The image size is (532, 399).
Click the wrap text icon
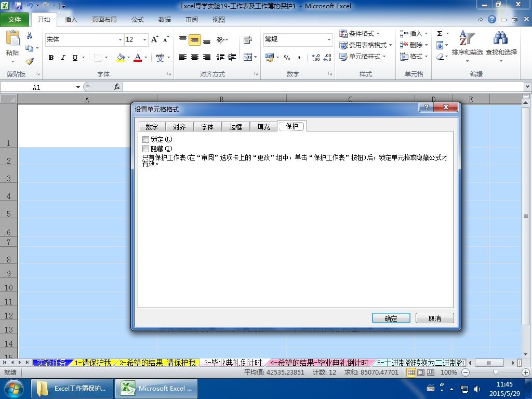(x=248, y=39)
